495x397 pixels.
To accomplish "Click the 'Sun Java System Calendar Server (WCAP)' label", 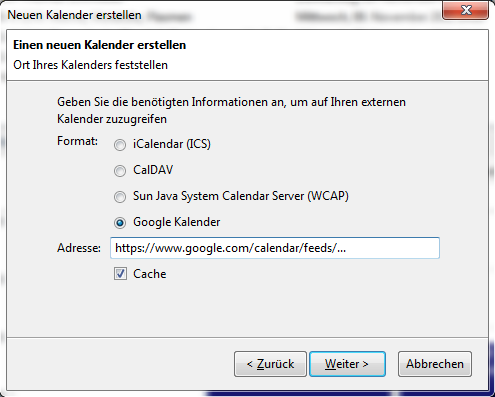I will click(241, 196).
